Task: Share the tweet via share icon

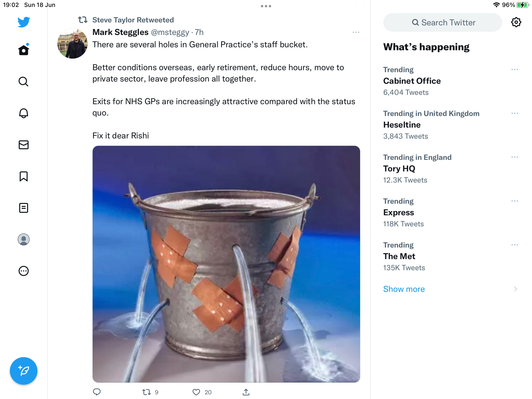Action: coord(246,392)
